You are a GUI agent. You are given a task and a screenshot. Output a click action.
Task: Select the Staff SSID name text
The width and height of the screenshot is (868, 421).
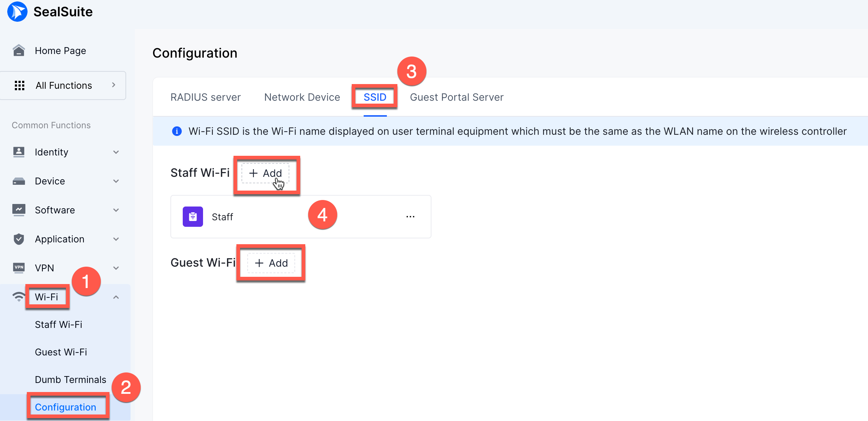[x=222, y=217]
